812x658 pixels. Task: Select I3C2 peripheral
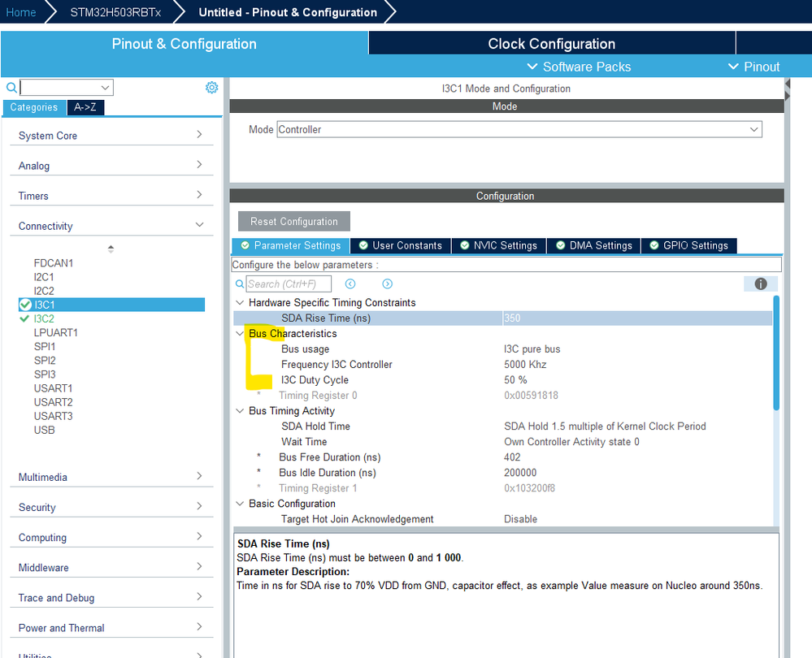coord(44,319)
